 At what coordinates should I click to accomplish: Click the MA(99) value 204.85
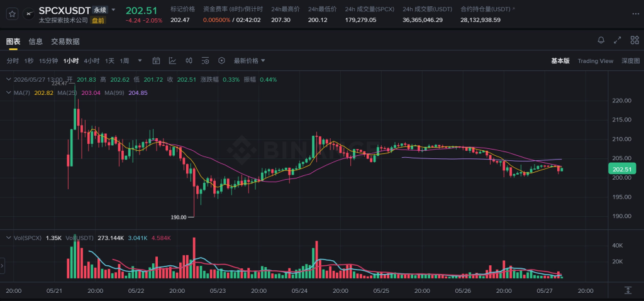tap(138, 93)
